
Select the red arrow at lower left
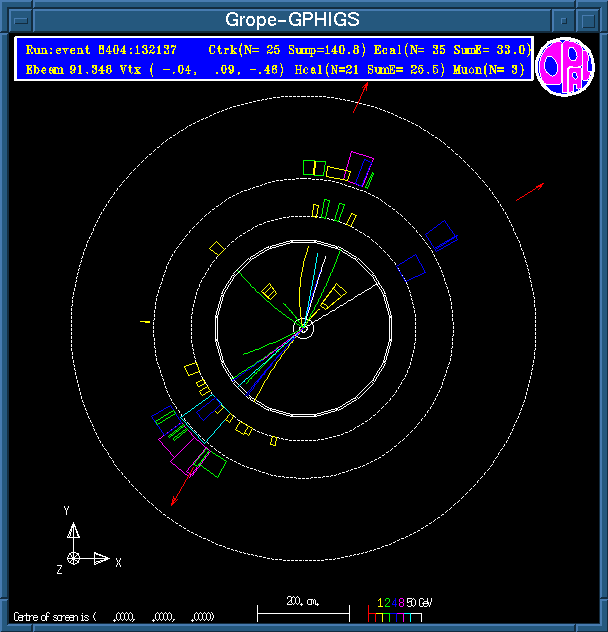click(179, 491)
